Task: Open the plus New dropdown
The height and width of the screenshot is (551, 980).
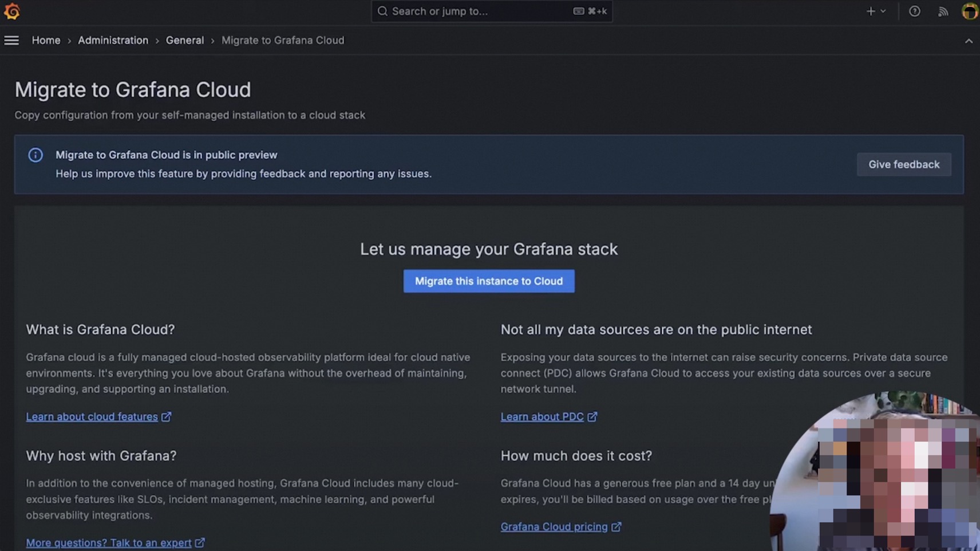Action: pyautogui.click(x=876, y=11)
